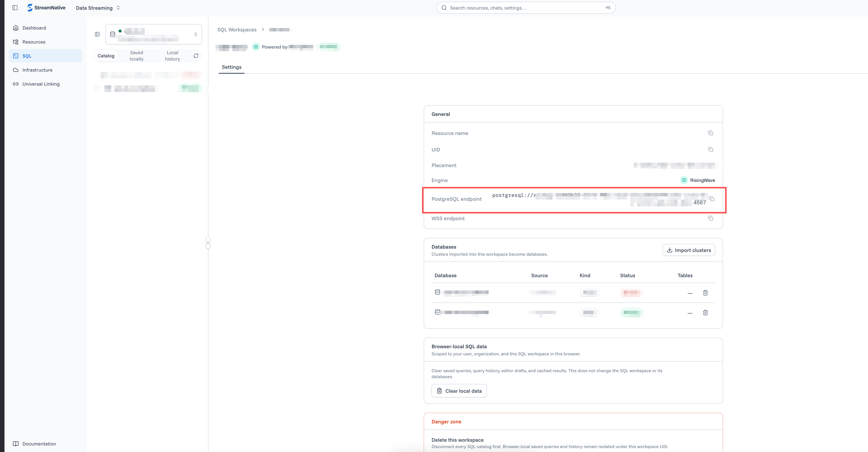Click the Danger zone heading
Viewport: 868px width, 452px height.
446,422
